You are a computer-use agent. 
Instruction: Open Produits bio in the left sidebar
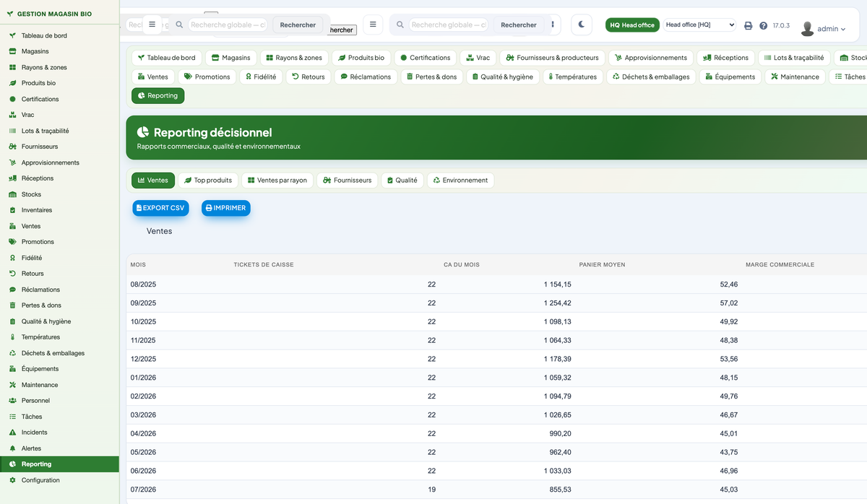tap(59, 83)
